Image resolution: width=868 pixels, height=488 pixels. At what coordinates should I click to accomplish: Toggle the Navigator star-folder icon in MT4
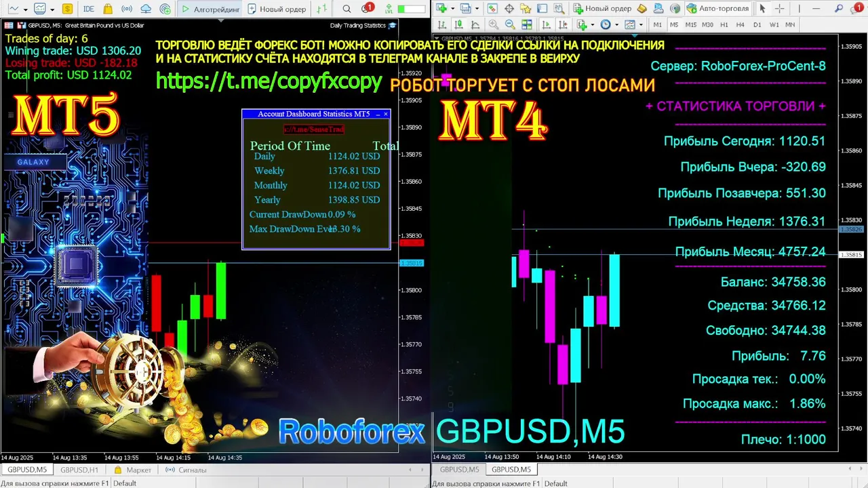point(525,8)
